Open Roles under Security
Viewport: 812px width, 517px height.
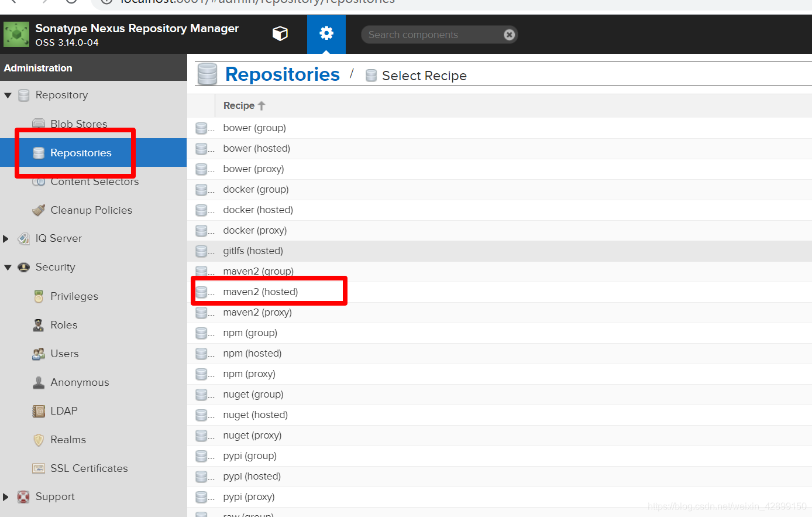[64, 325]
